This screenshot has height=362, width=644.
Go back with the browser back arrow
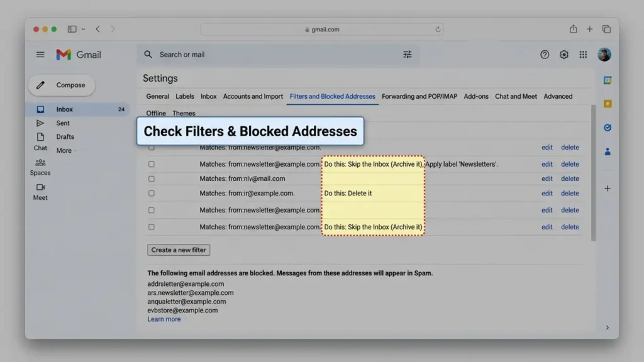[x=97, y=29]
